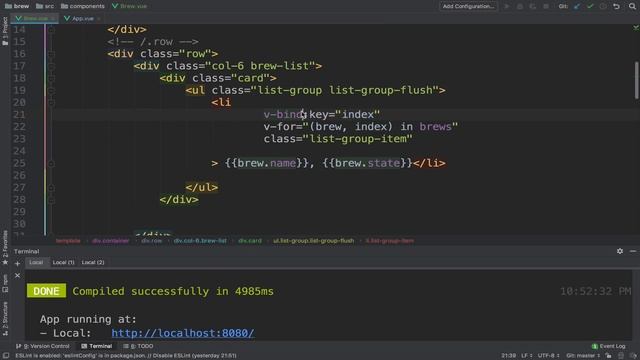This screenshot has height=360, width=640.
Task: Close terminal session with X icon
Action: point(17,276)
